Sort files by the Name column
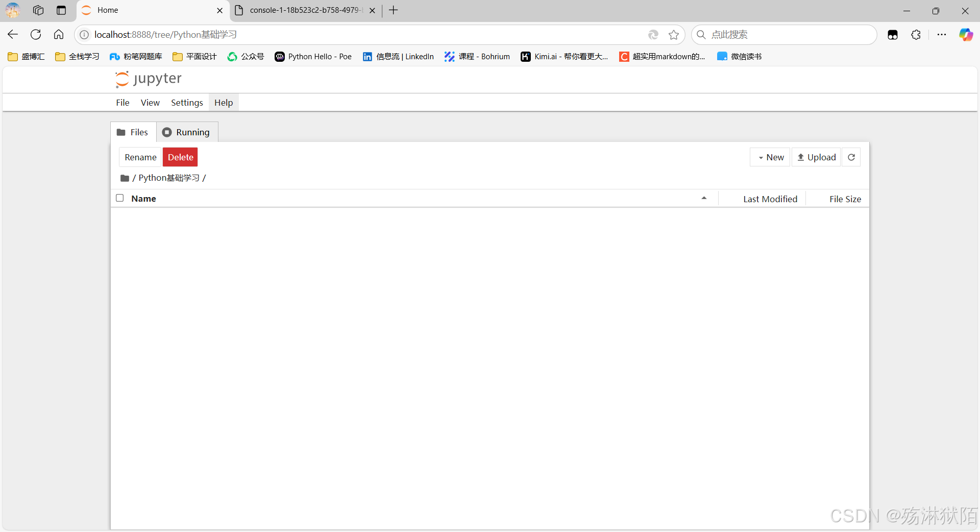The width and height of the screenshot is (980, 532). 143,199
